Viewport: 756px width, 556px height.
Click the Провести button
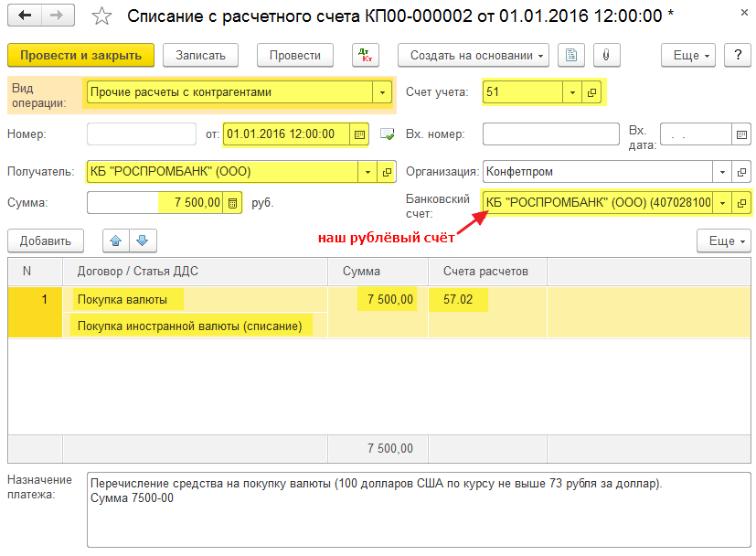pos(294,55)
